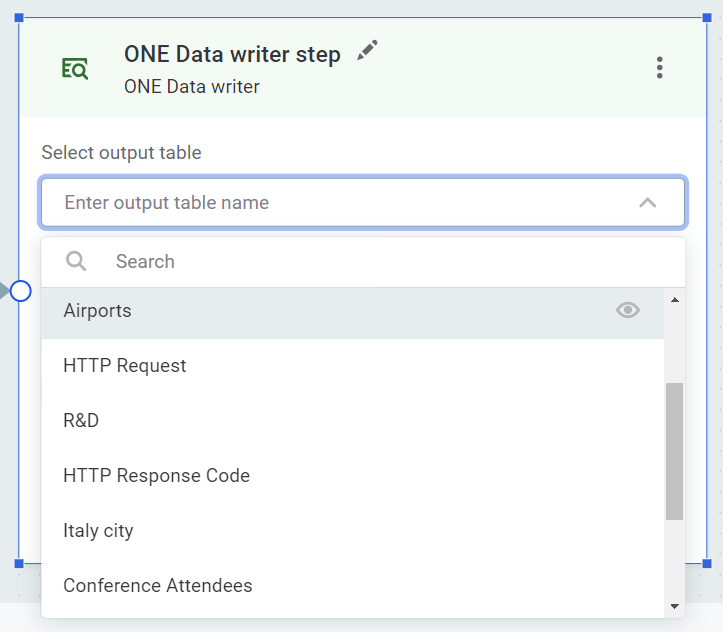Collapse the output table dropdown chevron
This screenshot has width=723, height=632.
tap(647, 203)
